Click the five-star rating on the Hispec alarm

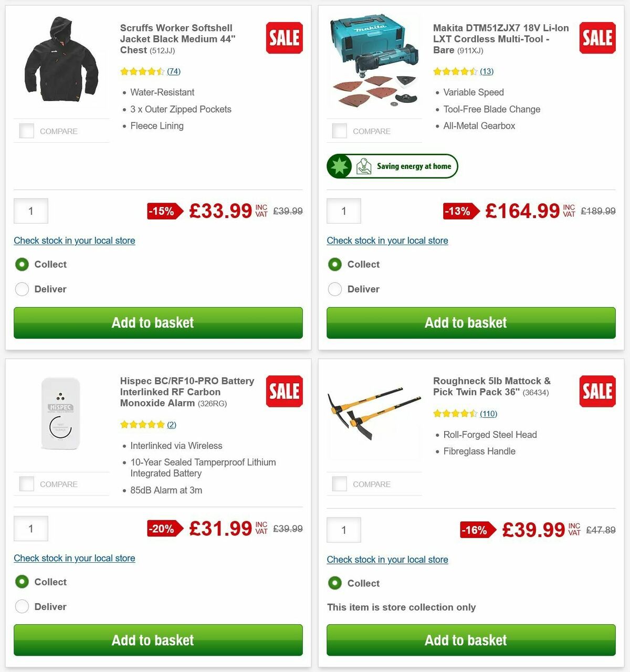point(142,424)
